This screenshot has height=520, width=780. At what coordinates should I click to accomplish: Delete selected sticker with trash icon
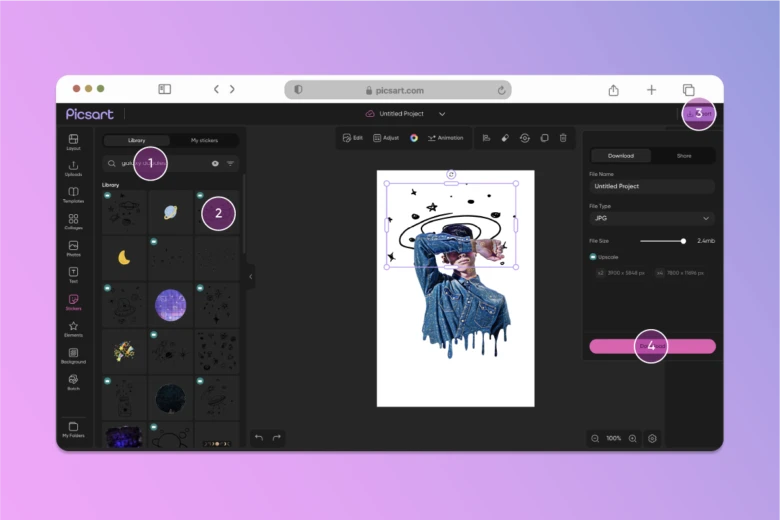(563, 138)
